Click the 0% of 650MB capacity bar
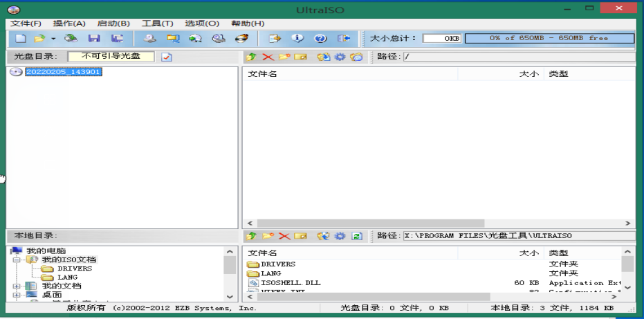 click(x=549, y=38)
